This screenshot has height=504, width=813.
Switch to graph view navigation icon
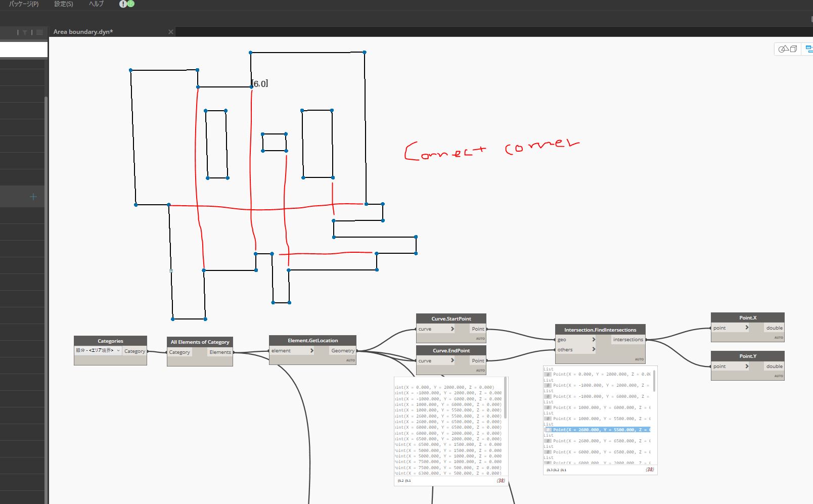[808, 49]
